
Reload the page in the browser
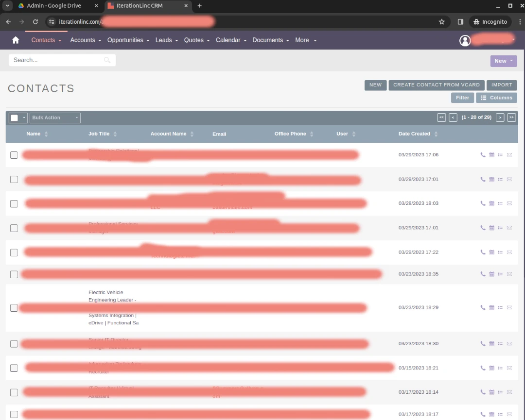(35, 22)
